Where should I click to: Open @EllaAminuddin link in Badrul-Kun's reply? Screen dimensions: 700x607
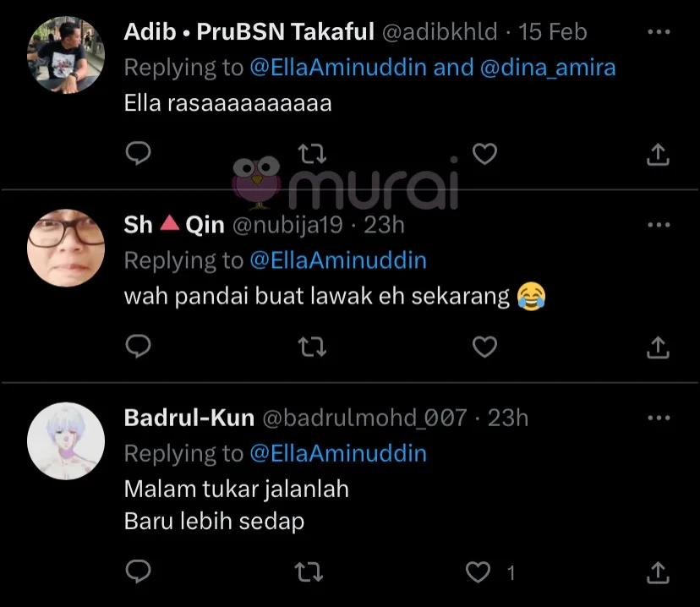coord(338,453)
